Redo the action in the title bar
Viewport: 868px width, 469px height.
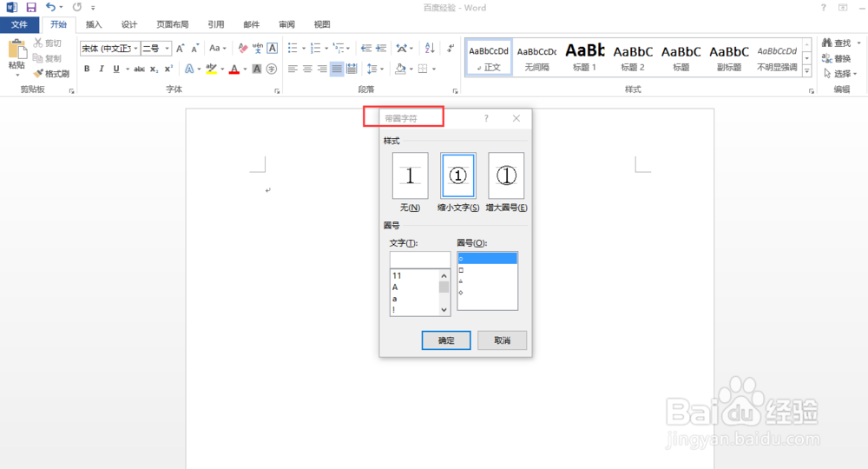77,7
